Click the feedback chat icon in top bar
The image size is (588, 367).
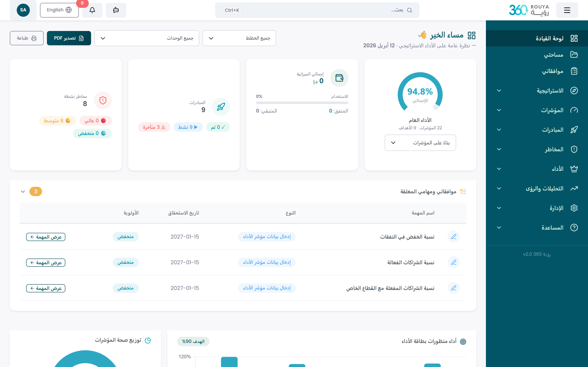[116, 10]
